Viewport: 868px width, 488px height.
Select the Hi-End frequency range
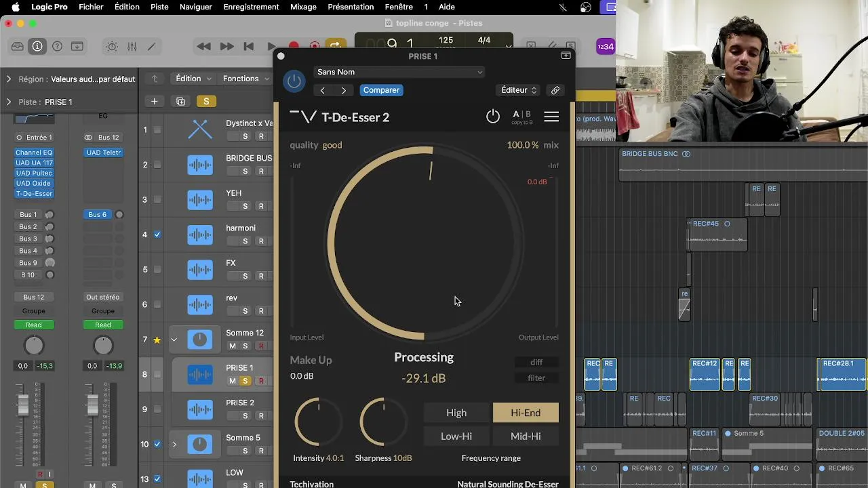526,413
